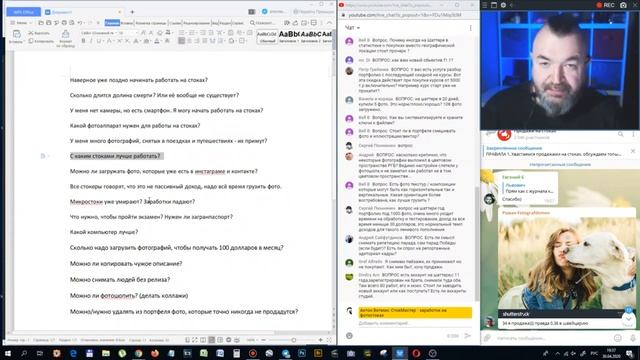Click the line 'С какими стоками лучше работать?'

[115, 156]
